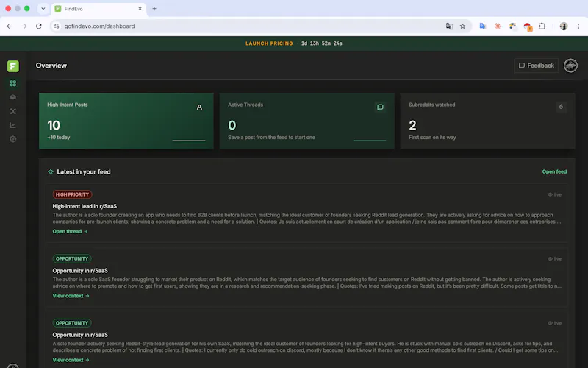The height and width of the screenshot is (368, 588).
Task: Expand the tab search dropdown arrow
Action: point(43,9)
